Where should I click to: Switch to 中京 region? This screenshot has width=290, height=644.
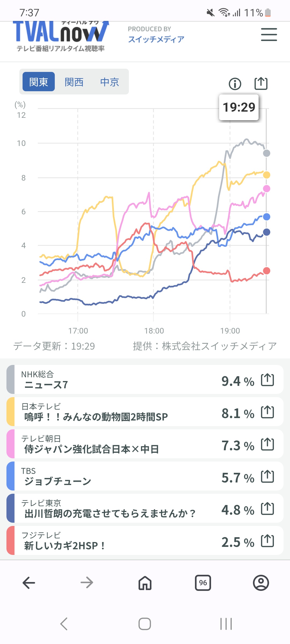[110, 82]
